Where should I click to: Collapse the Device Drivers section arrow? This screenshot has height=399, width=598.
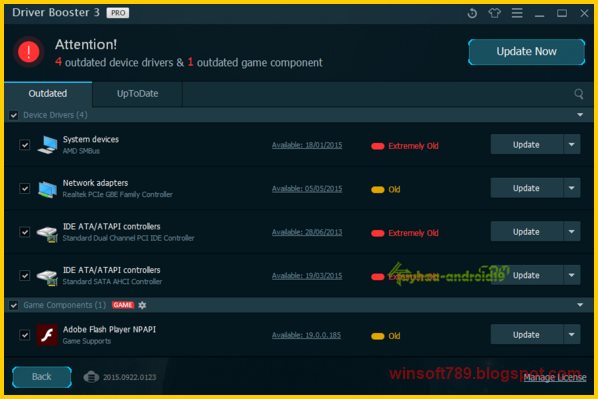(580, 115)
